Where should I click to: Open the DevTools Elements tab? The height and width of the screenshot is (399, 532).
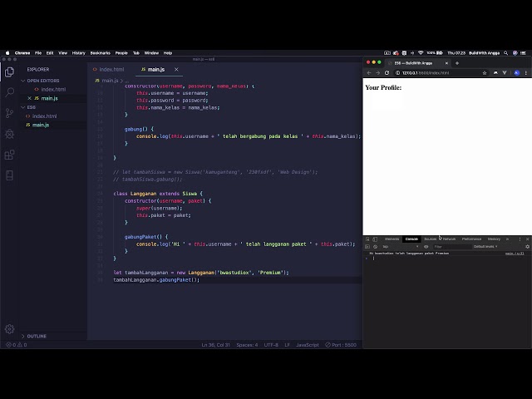point(392,239)
